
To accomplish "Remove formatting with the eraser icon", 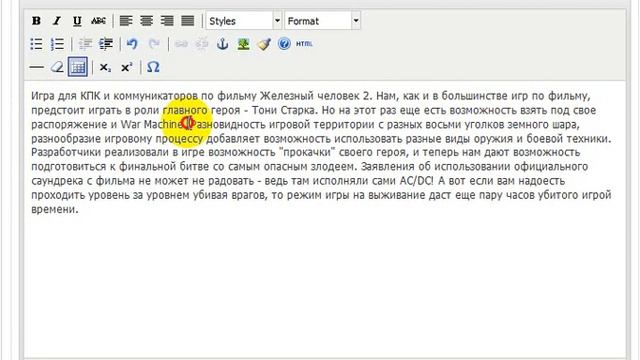I will (x=57, y=67).
